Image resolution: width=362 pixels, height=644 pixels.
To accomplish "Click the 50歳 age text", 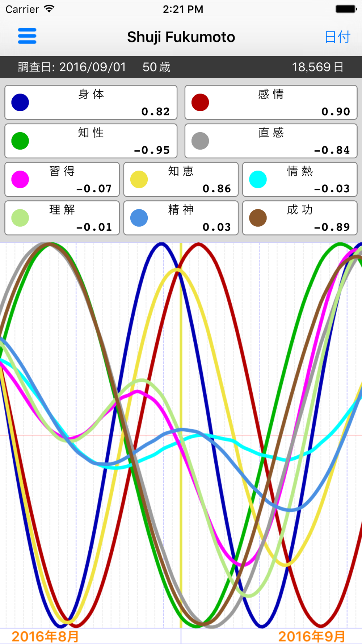I will tap(156, 67).
